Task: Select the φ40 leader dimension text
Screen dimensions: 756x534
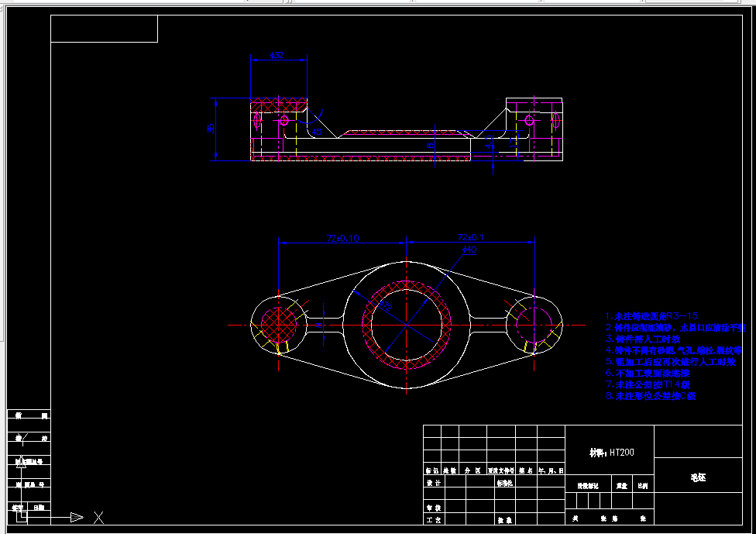Action: (x=469, y=250)
